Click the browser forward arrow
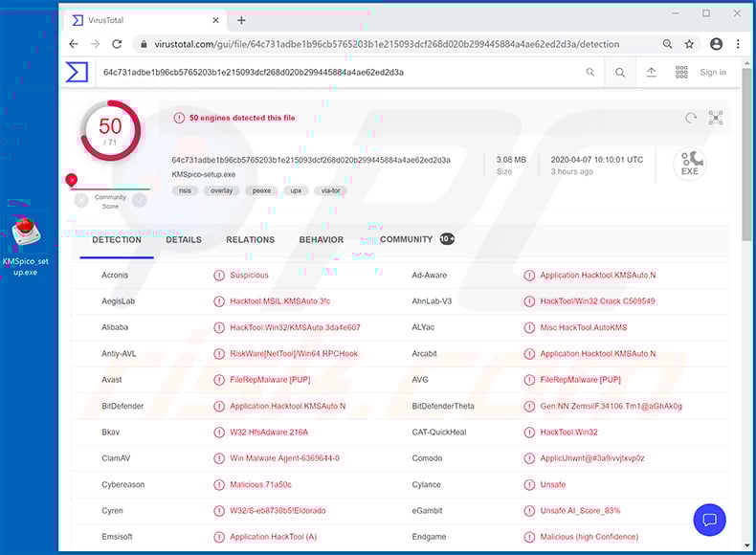756x555 pixels. pos(95,44)
